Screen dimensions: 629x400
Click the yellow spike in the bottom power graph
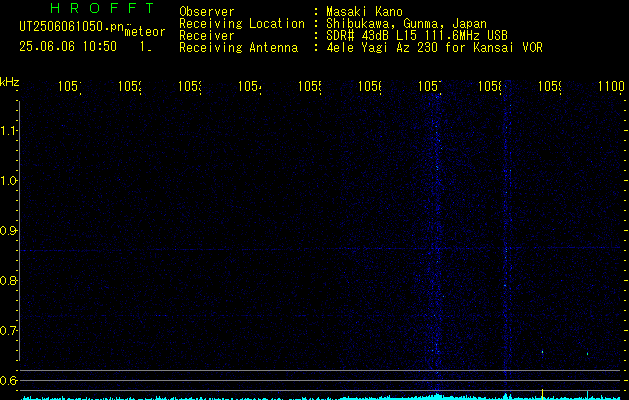[x=542, y=394]
